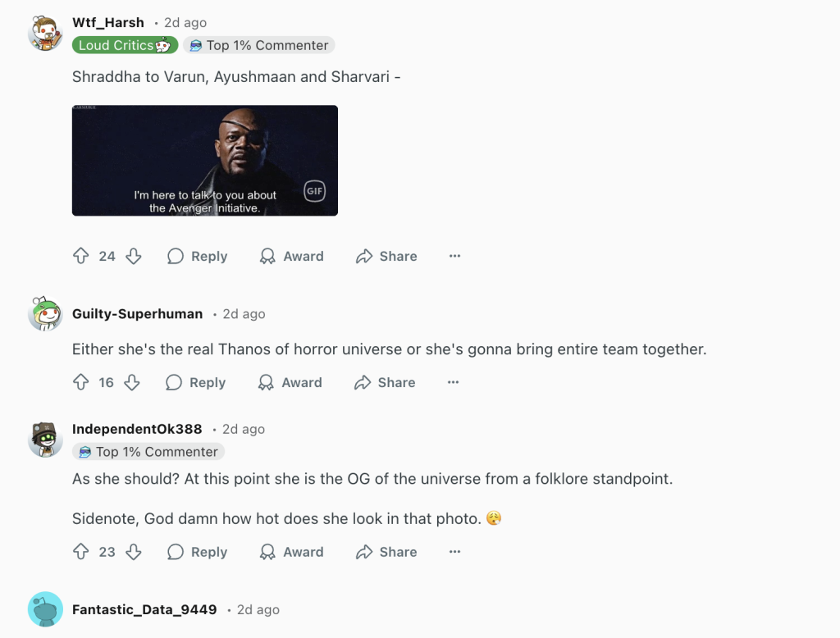Image resolution: width=840 pixels, height=638 pixels.
Task: Click Guilty-Superhuman's avatar icon
Action: coord(46,314)
